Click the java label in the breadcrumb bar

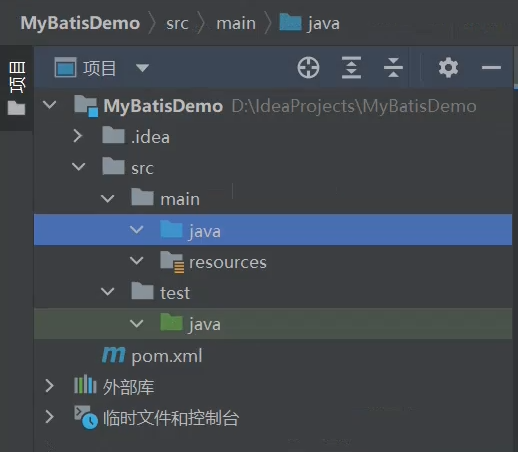[x=324, y=24]
